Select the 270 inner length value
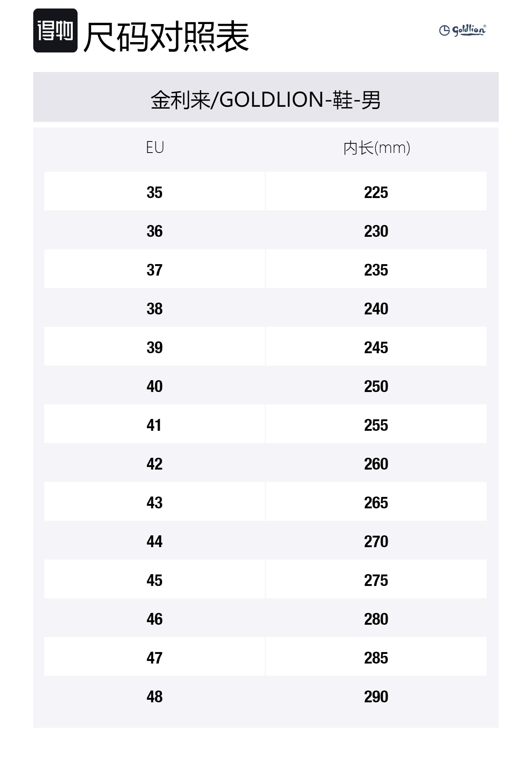Viewport: 532px width, 757px height. tap(376, 542)
